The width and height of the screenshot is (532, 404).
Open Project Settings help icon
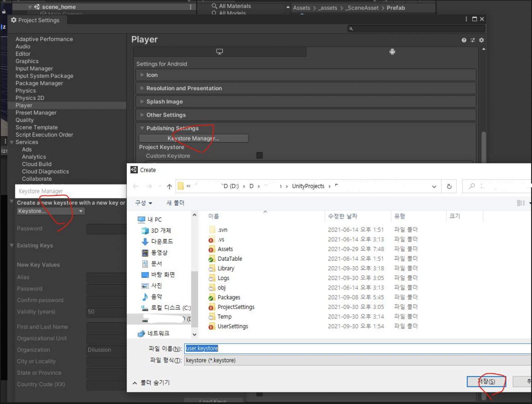pos(464,40)
